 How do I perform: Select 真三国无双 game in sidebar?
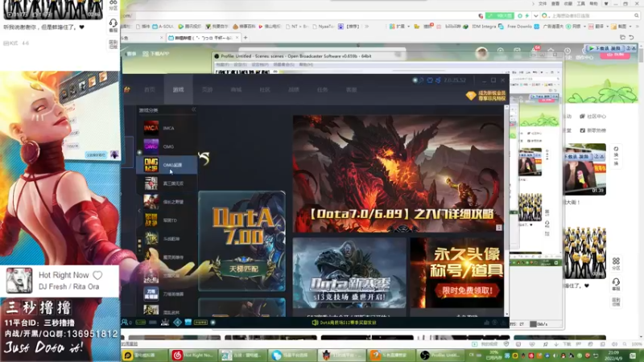click(167, 183)
